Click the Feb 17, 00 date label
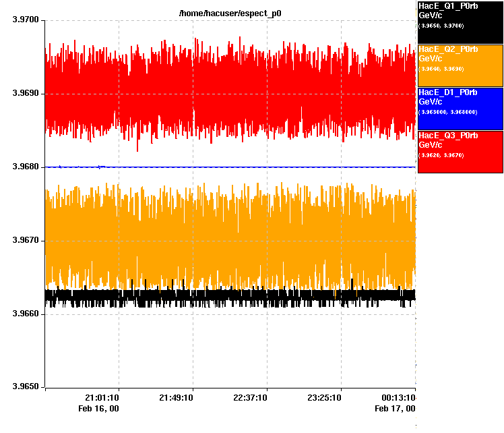This screenshot has width=504, height=433. pos(395,408)
